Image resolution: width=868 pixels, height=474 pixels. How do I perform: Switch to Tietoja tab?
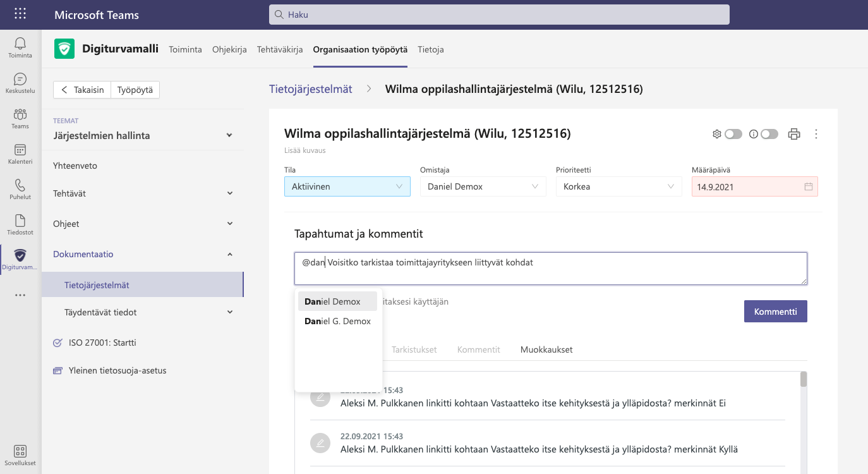pos(430,49)
